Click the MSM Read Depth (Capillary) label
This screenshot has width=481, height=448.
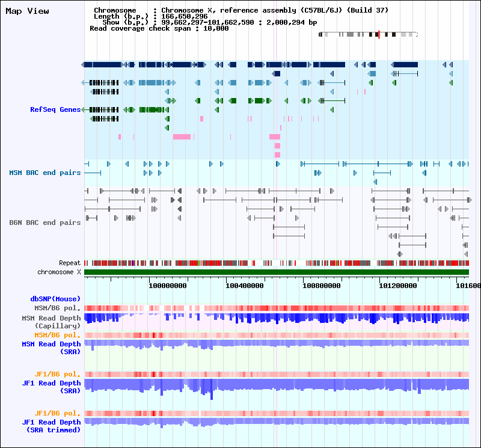click(x=51, y=322)
